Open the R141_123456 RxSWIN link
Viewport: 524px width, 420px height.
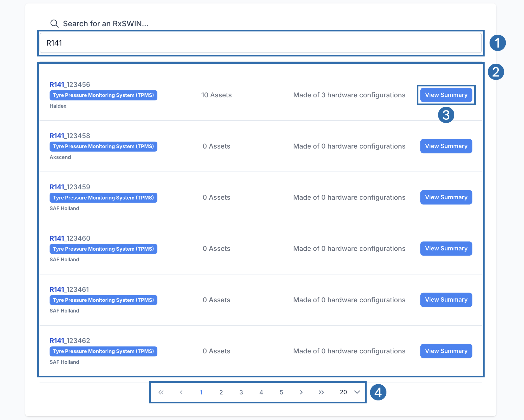(70, 84)
